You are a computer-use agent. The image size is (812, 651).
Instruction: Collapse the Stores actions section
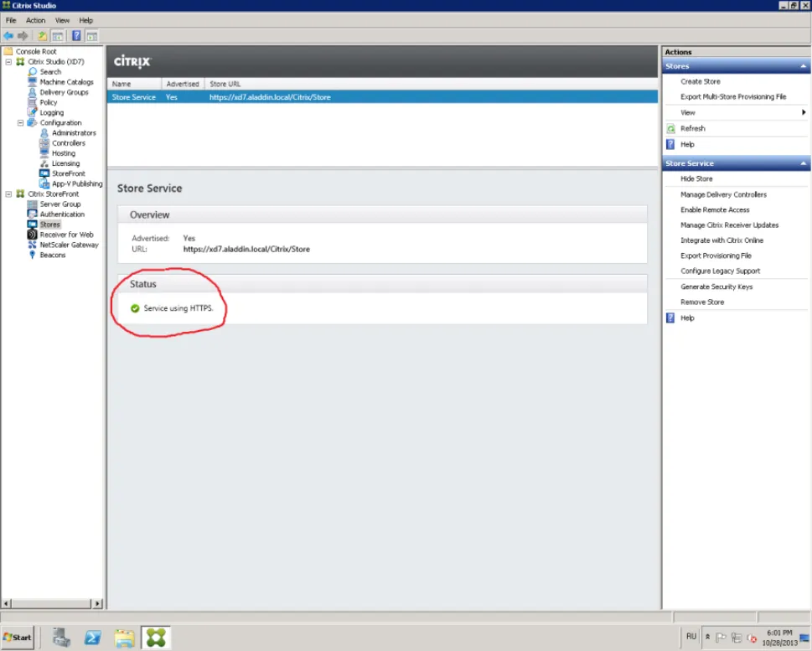tap(803, 66)
